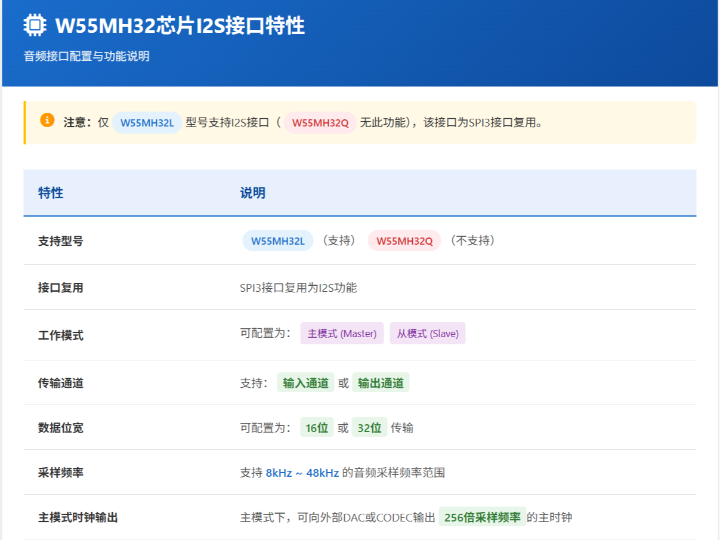Choose the 16位 data width tag
The width and height of the screenshot is (720, 540).
coord(317,428)
